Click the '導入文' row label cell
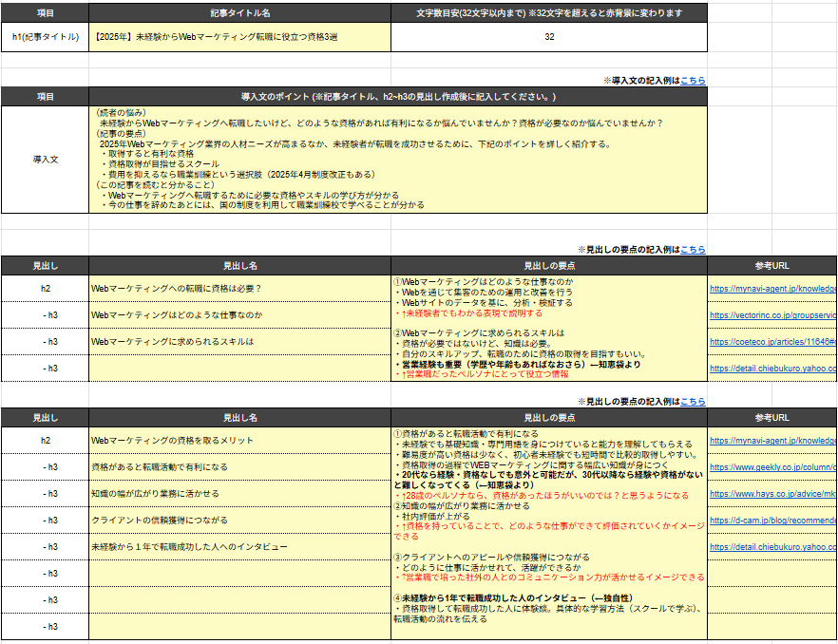This screenshot has height=644, width=838. (x=46, y=159)
